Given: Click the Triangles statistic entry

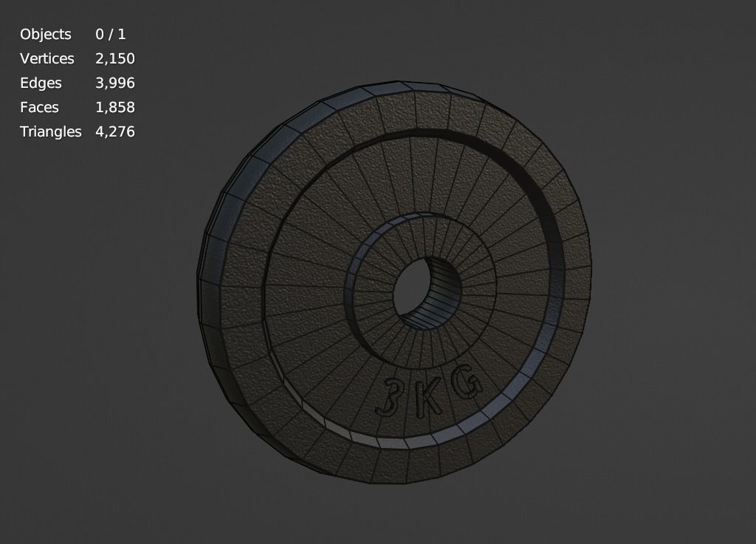Looking at the screenshot, I should coord(52,131).
